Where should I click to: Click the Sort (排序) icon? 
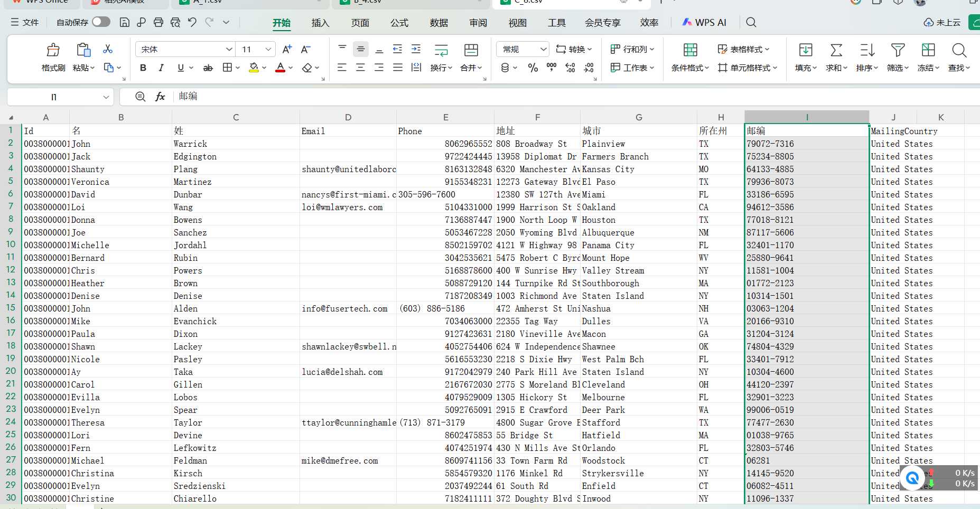[867, 50]
